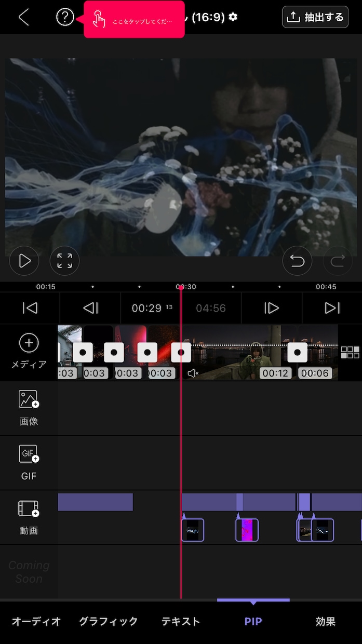Select the PIP thumbnail at the playhead

pos(192,530)
